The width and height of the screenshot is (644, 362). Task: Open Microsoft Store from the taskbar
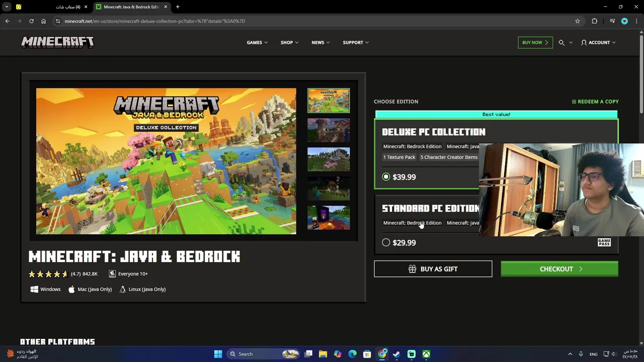point(367,354)
